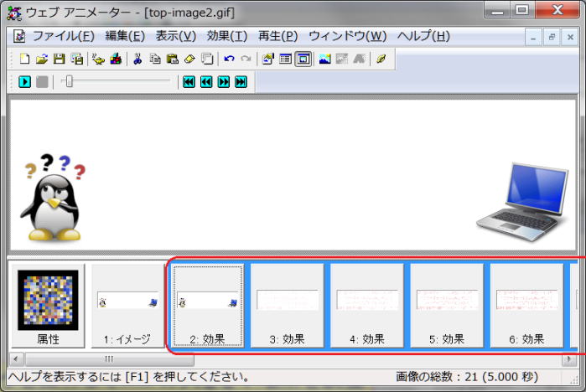Screen dimensions: 586x392
Task: Open the ヘルプ(H) menu
Action: [423, 36]
